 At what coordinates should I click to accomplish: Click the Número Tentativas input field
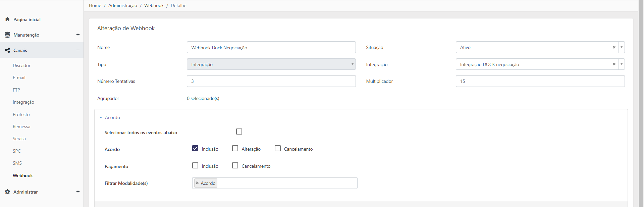point(271,81)
